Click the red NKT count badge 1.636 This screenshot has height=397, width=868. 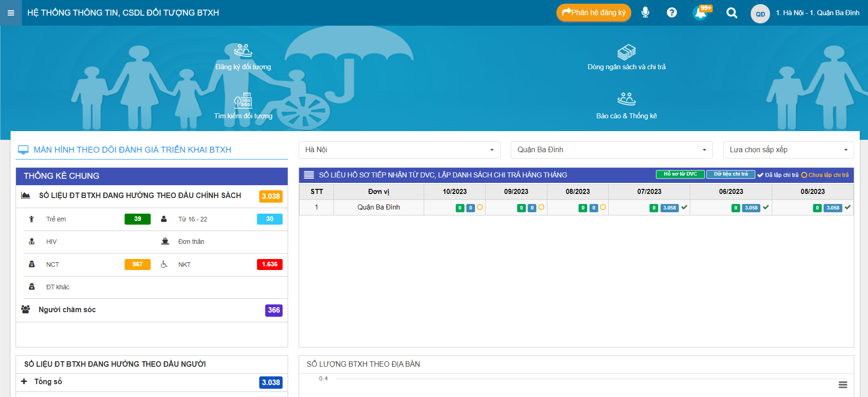tap(269, 265)
